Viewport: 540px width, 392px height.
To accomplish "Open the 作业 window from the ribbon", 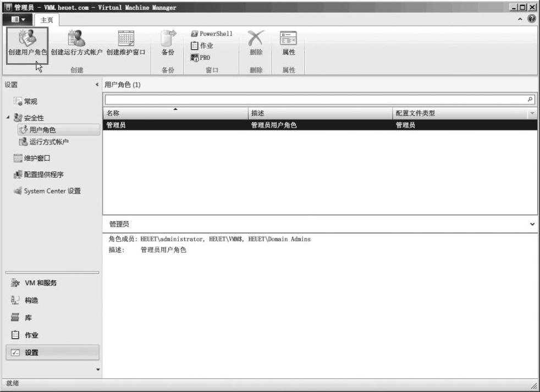I will tap(202, 46).
